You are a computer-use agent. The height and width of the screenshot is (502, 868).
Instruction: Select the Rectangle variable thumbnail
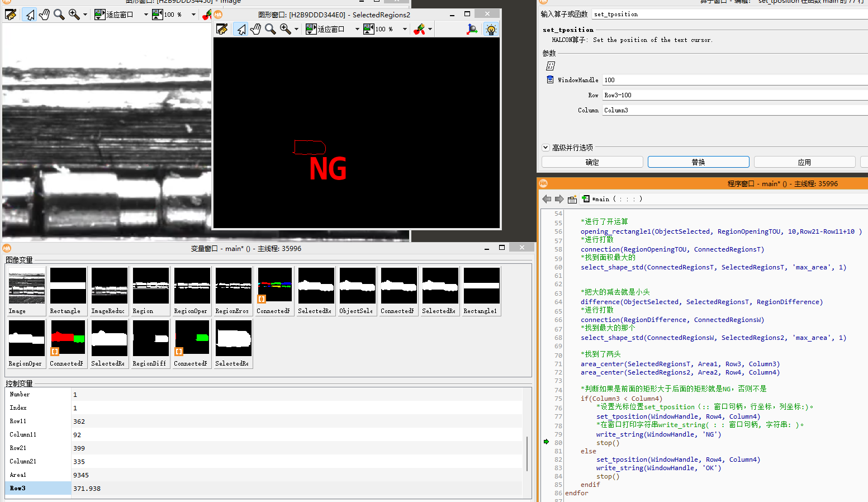(68, 291)
